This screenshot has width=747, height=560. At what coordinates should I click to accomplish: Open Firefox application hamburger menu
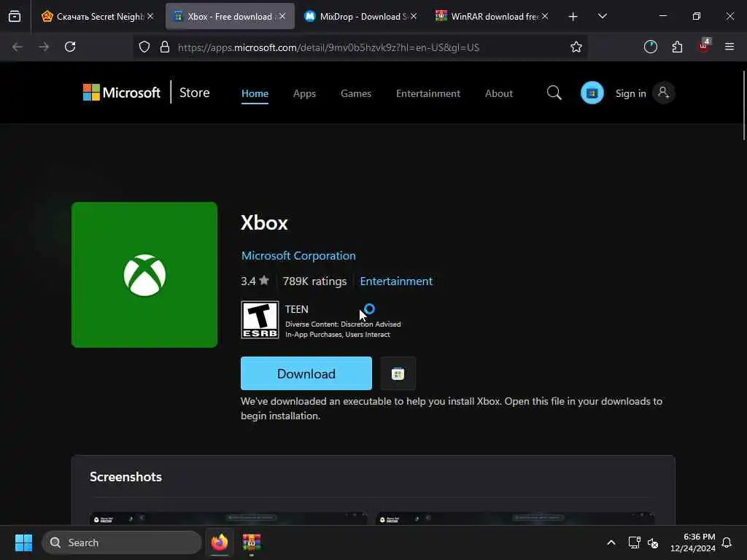[729, 47]
